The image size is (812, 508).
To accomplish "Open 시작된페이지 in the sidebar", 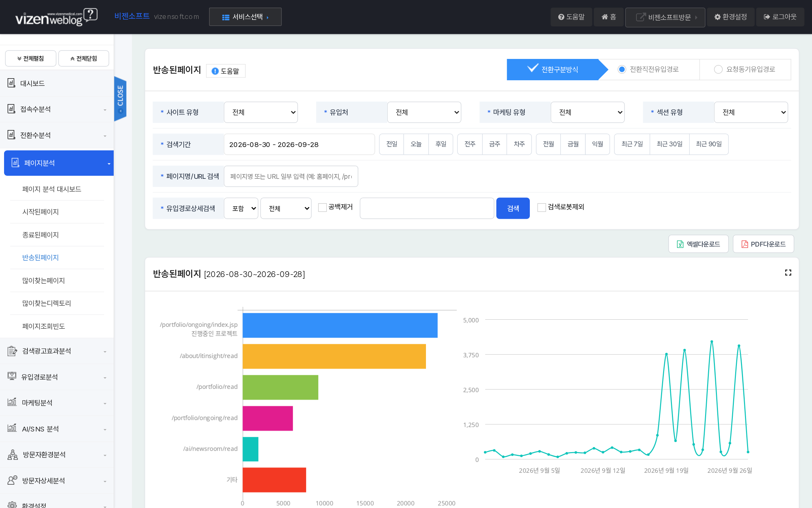I will [40, 212].
